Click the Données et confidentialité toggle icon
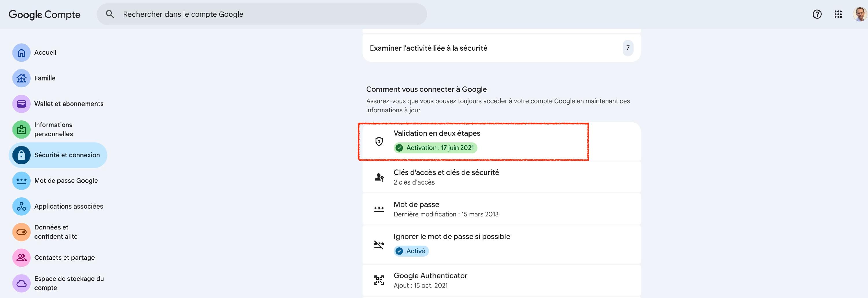This screenshot has width=868, height=298. [x=22, y=232]
